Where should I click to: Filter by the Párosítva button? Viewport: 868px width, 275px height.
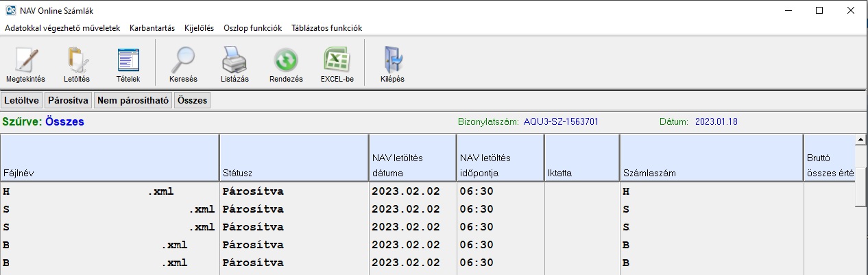68,101
